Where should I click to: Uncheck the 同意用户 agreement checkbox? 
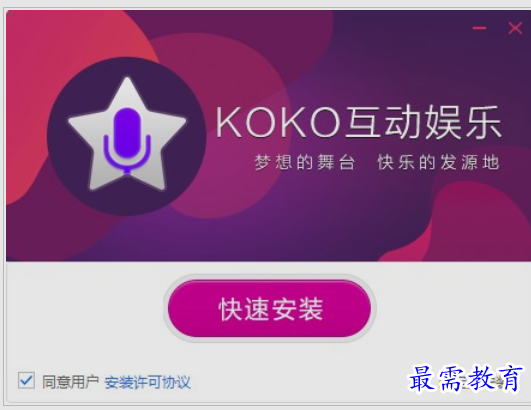[x=26, y=381]
